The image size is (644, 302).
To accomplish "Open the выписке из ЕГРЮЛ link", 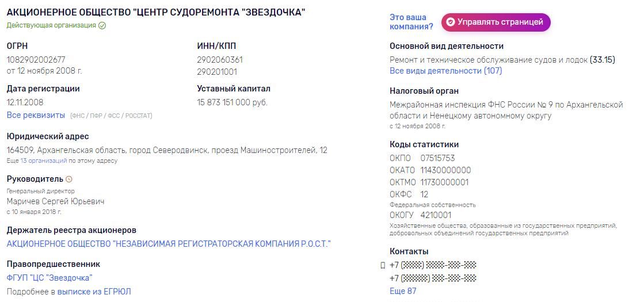I will [x=94, y=292].
